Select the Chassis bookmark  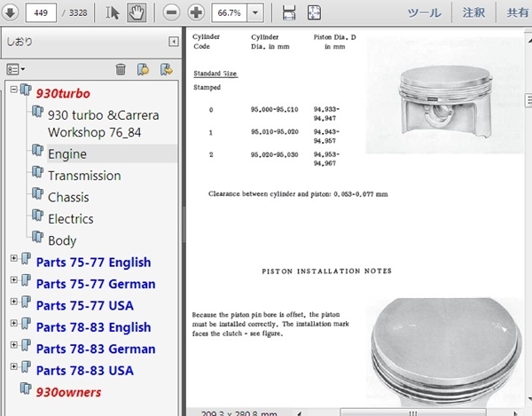pos(68,198)
